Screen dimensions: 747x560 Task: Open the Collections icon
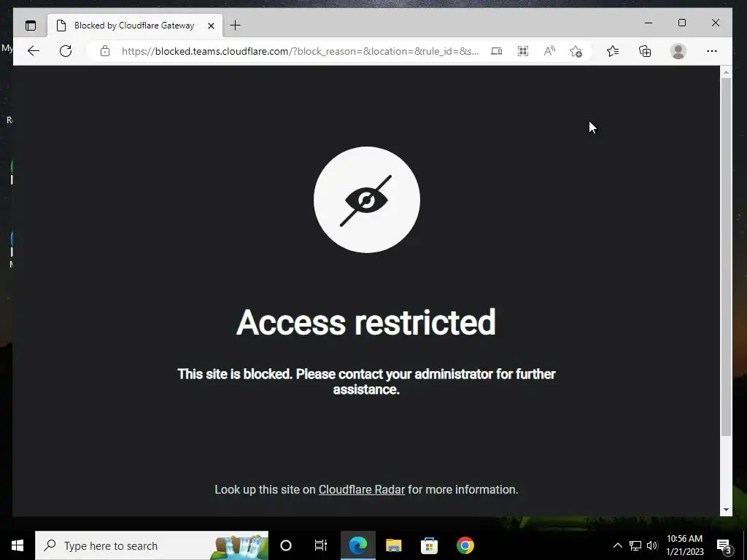(x=645, y=51)
